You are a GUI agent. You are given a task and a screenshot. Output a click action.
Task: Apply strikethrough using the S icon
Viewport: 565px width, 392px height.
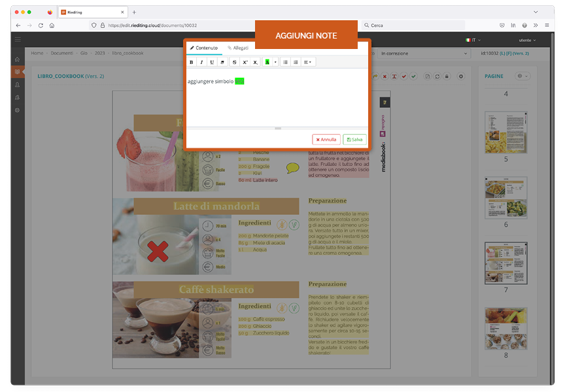click(235, 62)
